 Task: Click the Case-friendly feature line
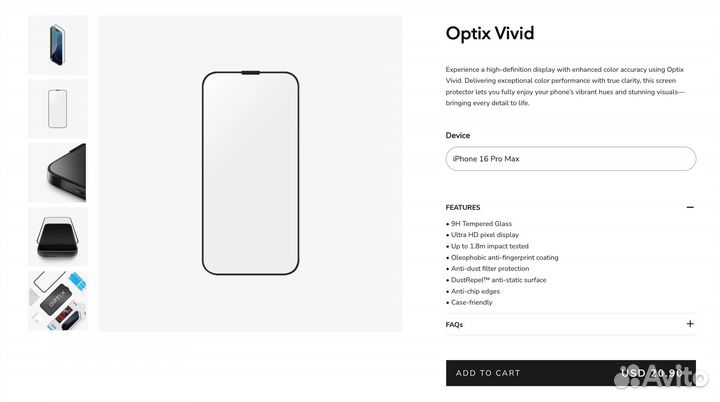(470, 302)
